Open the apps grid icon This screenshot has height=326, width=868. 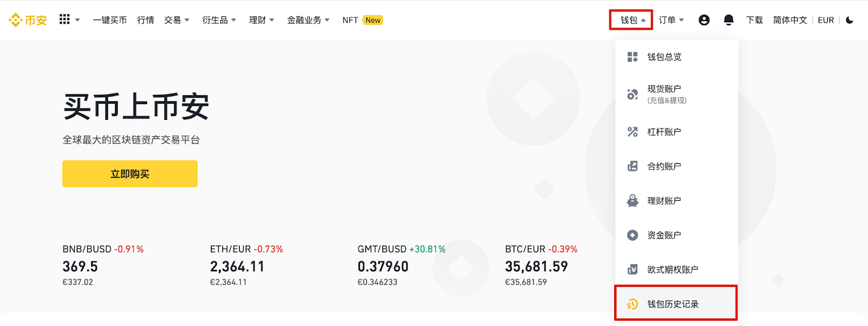(x=65, y=20)
